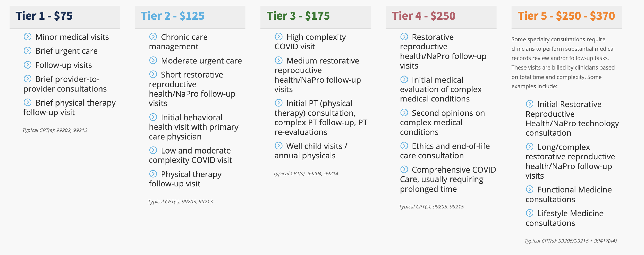
Task: Select the Tier 1 - $75 heading
Action: (x=44, y=16)
